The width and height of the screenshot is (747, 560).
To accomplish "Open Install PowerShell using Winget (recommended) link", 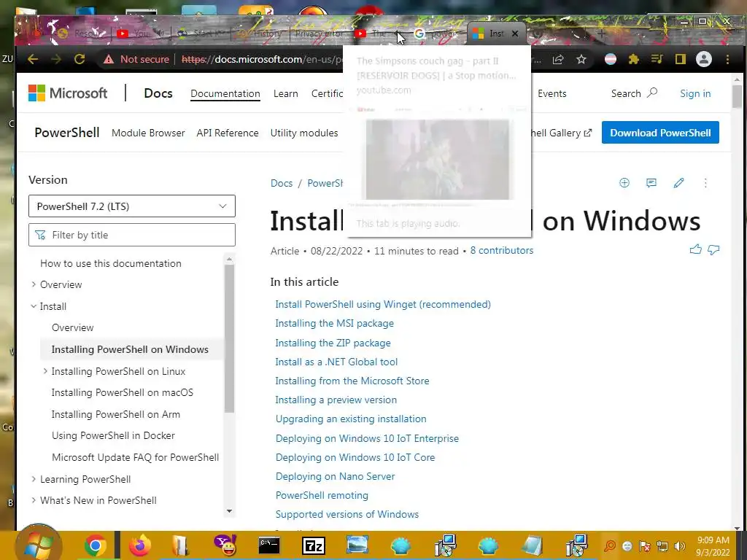I will (x=383, y=304).
